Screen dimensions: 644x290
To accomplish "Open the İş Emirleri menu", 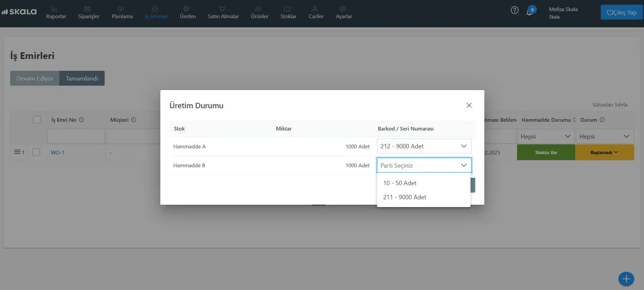I will coord(156,12).
